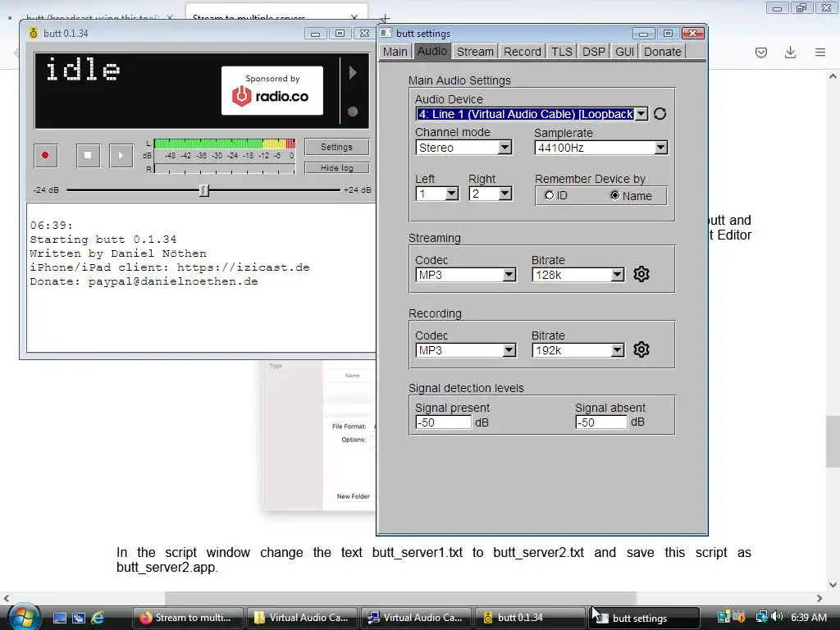Screen dimensions: 840x630
Task: Click the 6:39 AM system clock
Action: (808, 617)
